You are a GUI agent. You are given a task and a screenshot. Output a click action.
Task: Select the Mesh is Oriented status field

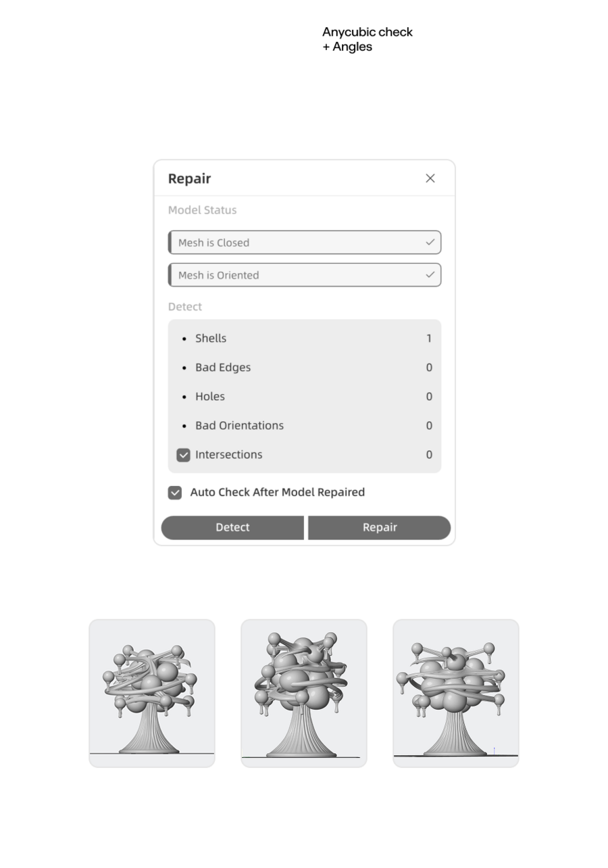[x=297, y=275]
